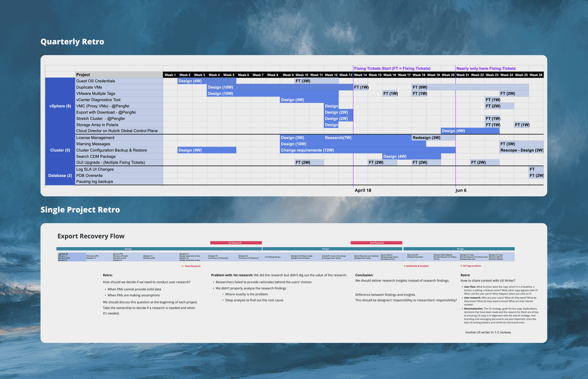Click Rescope - Design (3W) cell
Image resolution: width=588 pixels, height=379 pixels.
(x=521, y=150)
